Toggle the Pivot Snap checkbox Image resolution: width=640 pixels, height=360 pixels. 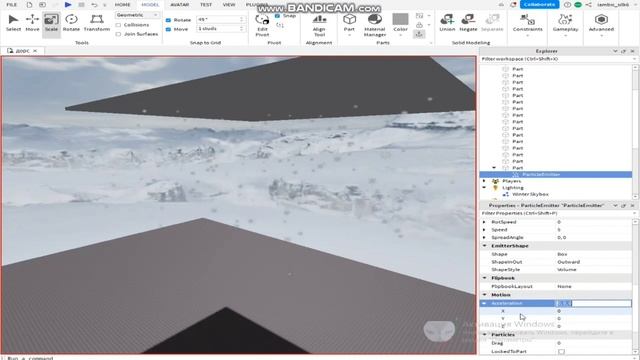[x=278, y=16]
